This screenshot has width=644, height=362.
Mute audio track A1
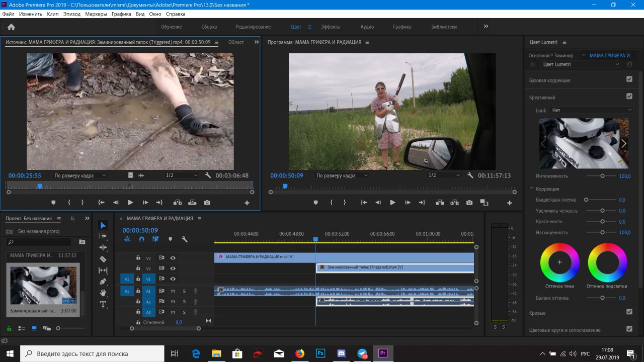[173, 291]
